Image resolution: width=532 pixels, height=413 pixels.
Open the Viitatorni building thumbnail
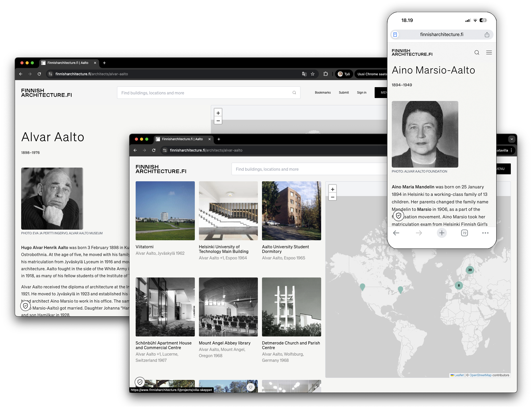(165, 211)
